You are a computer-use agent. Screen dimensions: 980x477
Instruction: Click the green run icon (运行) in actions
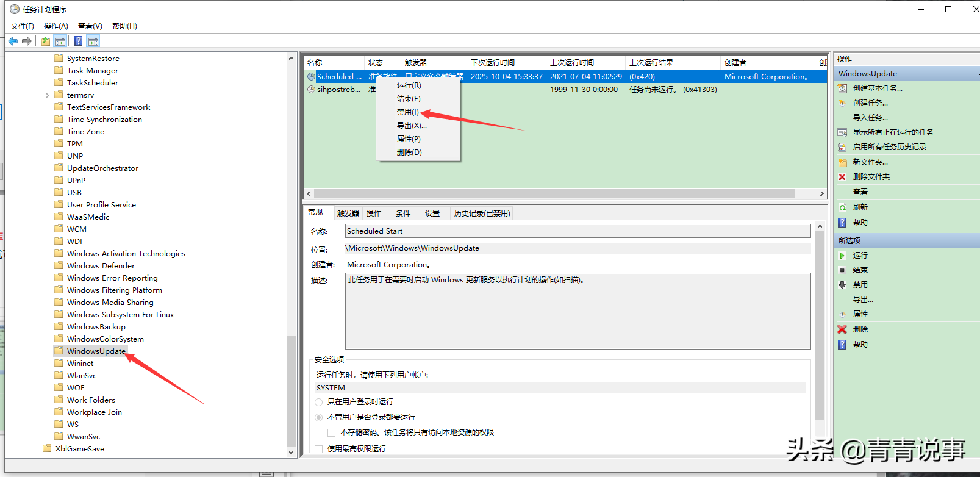tap(842, 256)
